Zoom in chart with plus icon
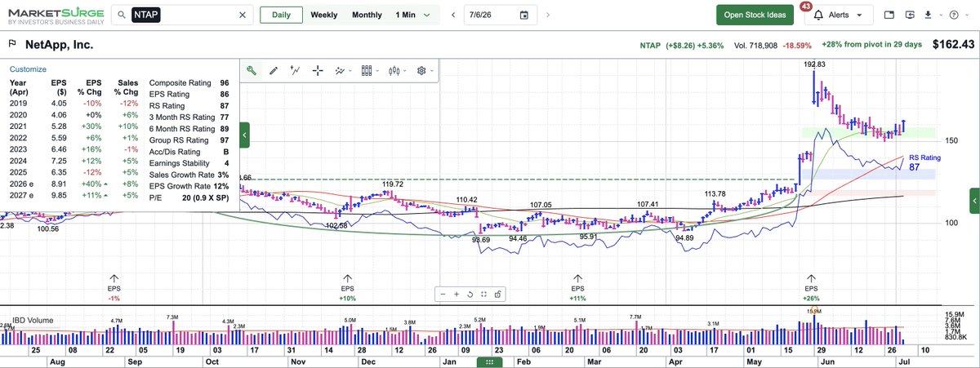This screenshot has height=368, width=980. click(457, 294)
